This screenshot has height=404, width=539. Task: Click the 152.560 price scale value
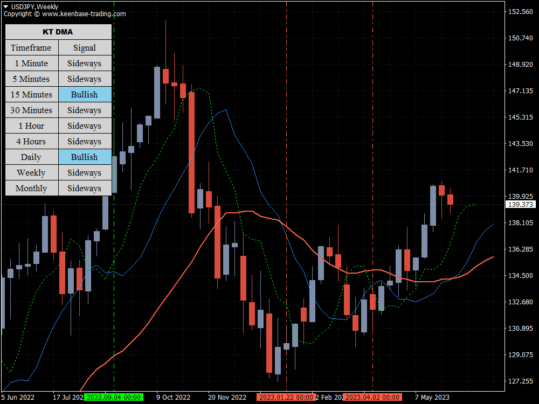click(520, 12)
